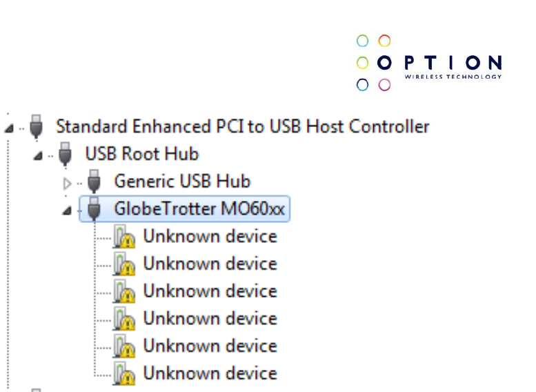The height and width of the screenshot is (392, 536).
Task: Click the GlobeTrotter MO60xx USB icon
Action: 94,208
